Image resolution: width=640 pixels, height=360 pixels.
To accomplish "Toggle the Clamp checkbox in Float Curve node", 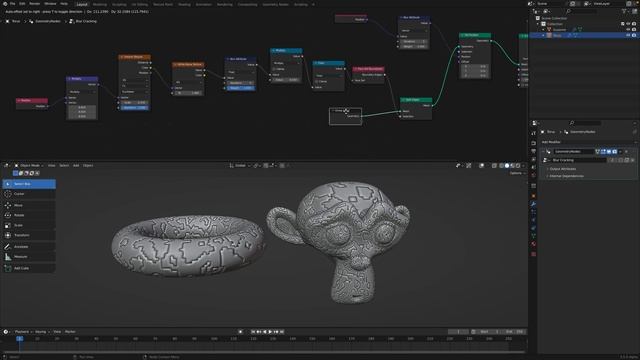I will (x=317, y=82).
